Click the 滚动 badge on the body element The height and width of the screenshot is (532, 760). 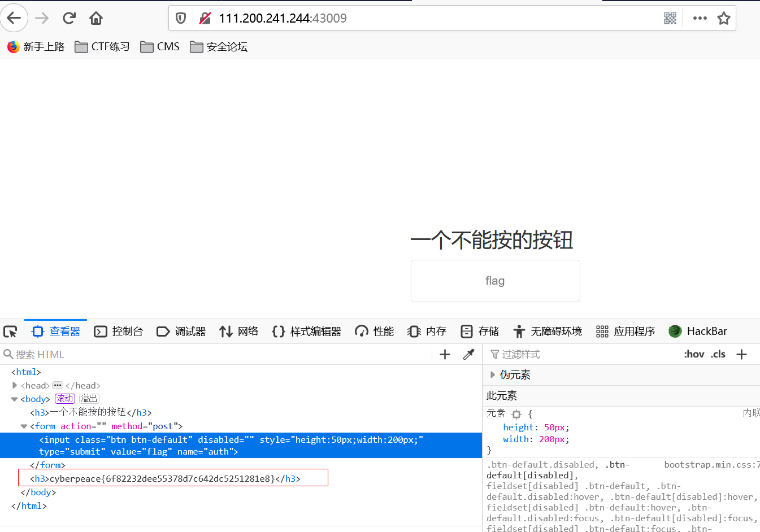click(65, 398)
